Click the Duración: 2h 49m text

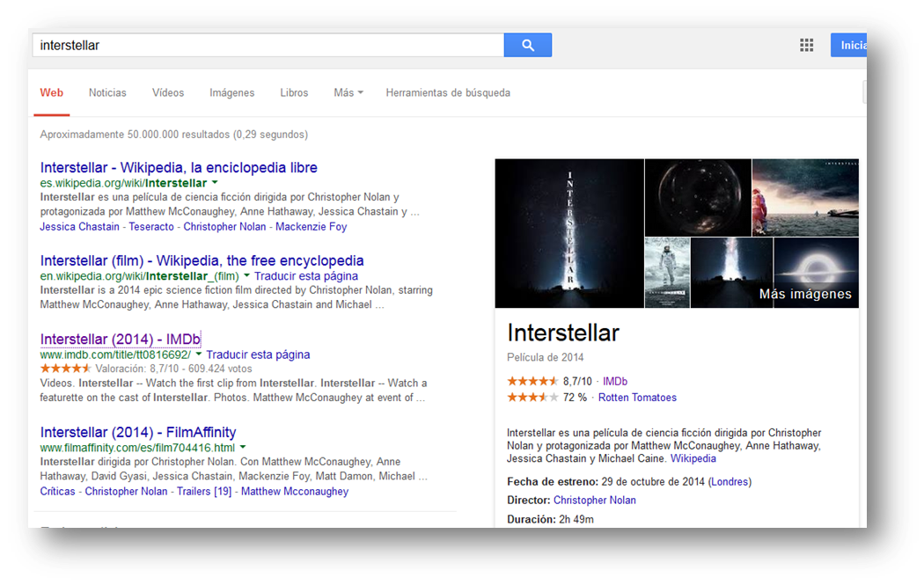click(550, 519)
